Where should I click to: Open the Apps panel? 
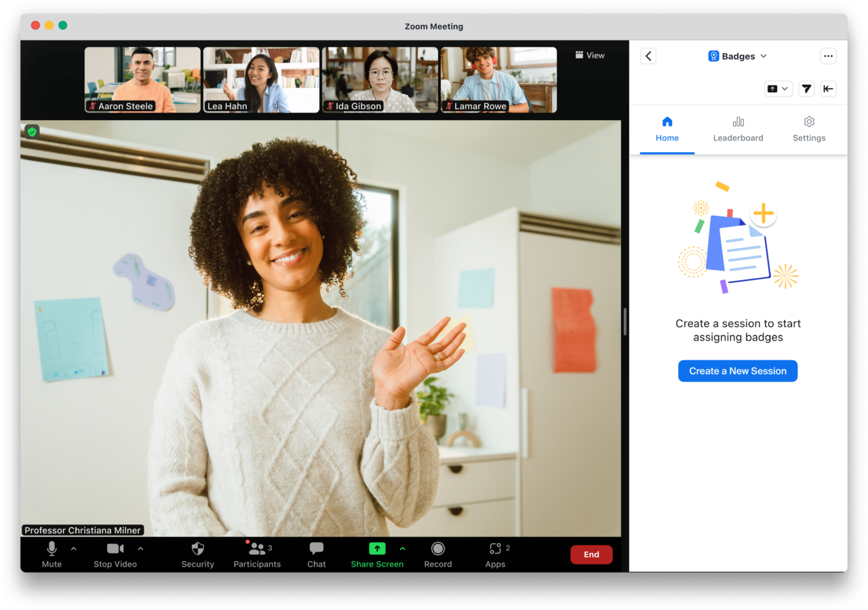point(495,554)
